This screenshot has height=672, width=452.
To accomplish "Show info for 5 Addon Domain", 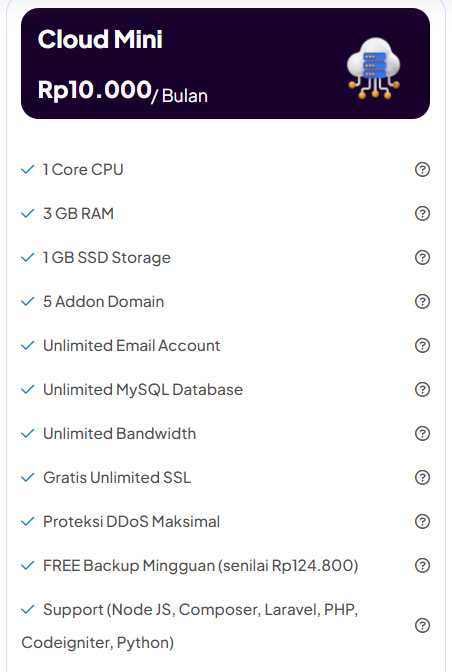I will tap(422, 302).
